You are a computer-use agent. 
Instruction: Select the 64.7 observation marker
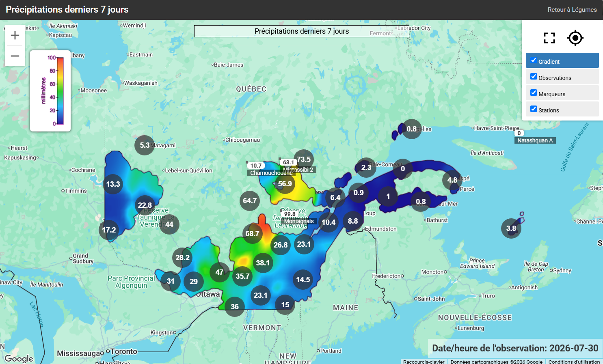pyautogui.click(x=250, y=201)
